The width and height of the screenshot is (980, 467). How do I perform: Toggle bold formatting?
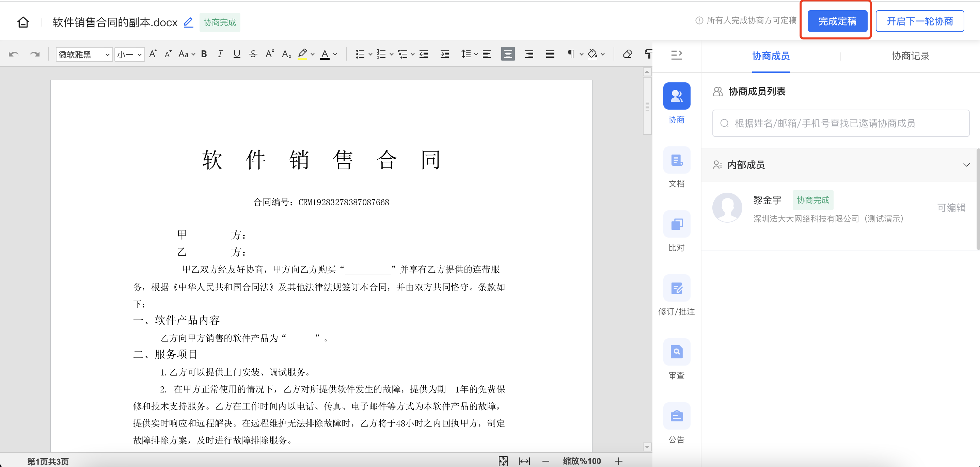click(x=204, y=54)
